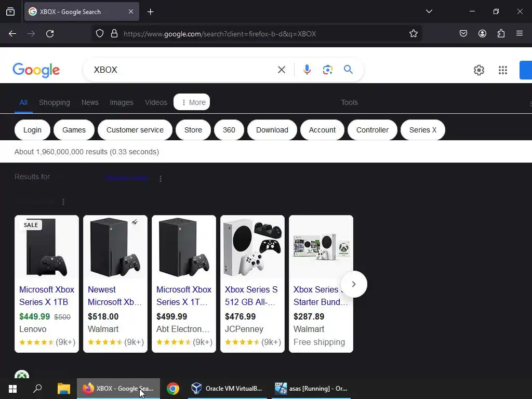Open Abt Electronics Xbox Series X listing
This screenshot has width=532, height=399.
pos(183,296)
